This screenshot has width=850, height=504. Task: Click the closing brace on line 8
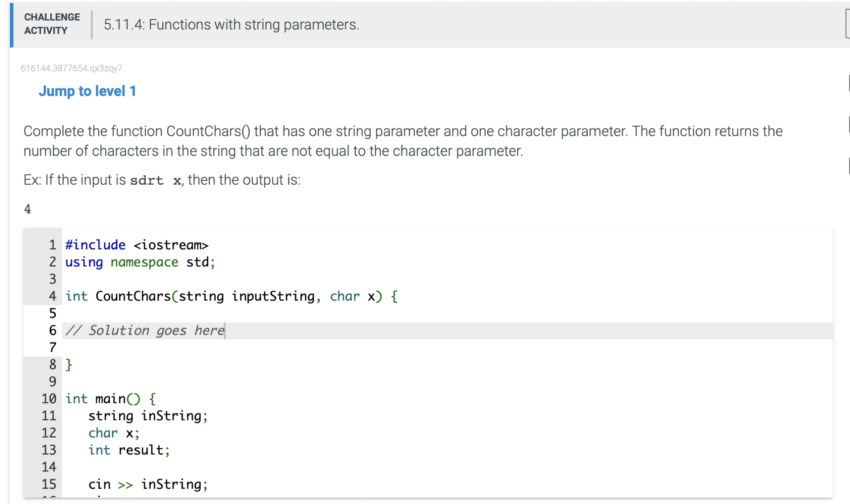69,364
